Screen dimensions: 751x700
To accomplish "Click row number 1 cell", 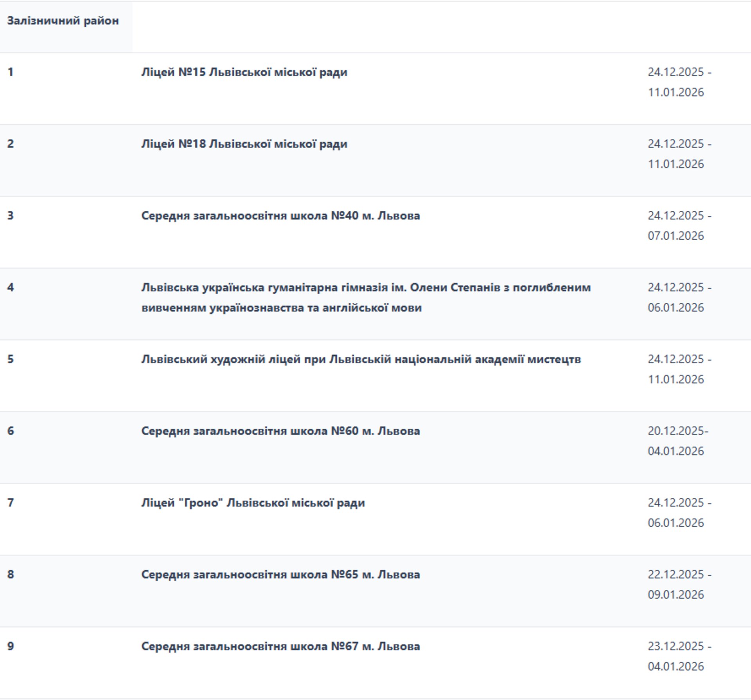I will pyautogui.click(x=11, y=72).
